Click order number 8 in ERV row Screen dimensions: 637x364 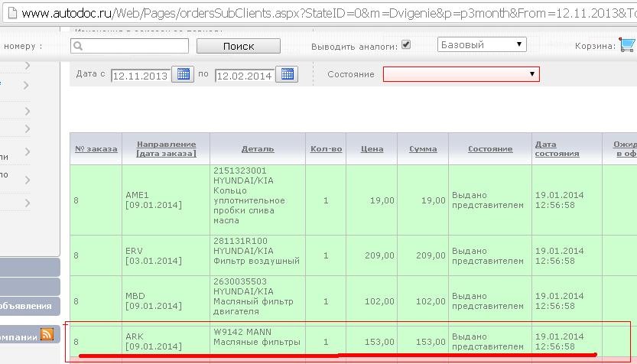[76, 255]
